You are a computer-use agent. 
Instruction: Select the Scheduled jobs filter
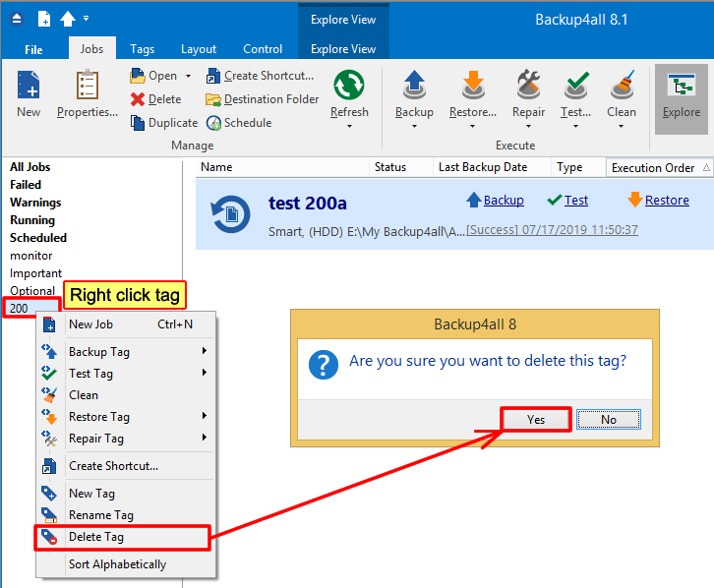point(38,238)
